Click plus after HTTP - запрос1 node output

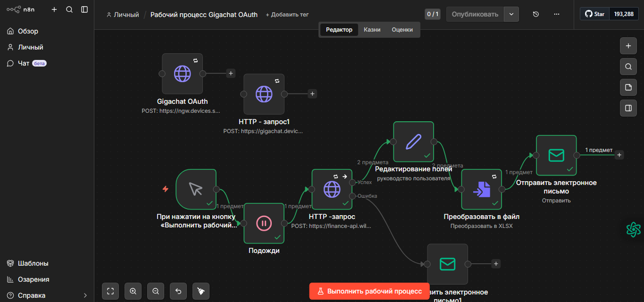(x=312, y=94)
